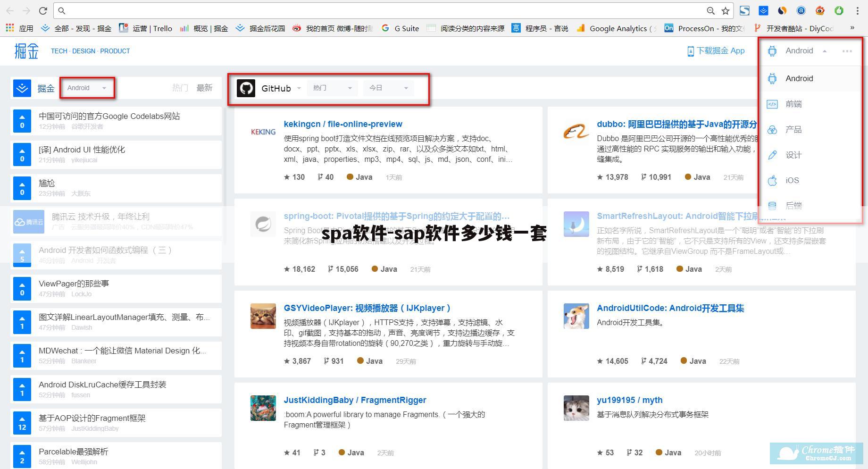
Task: Open the 图文详解LinearLayoutManager post
Action: click(x=124, y=317)
